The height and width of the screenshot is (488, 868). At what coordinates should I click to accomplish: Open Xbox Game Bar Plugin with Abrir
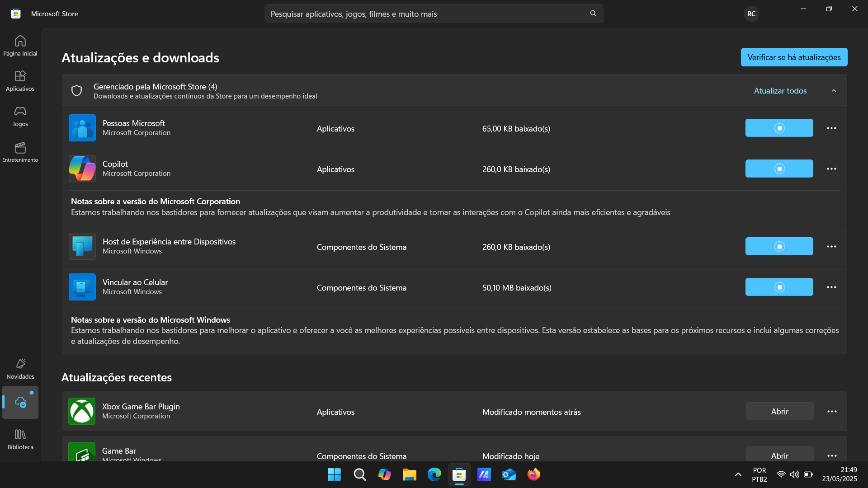[779, 412]
